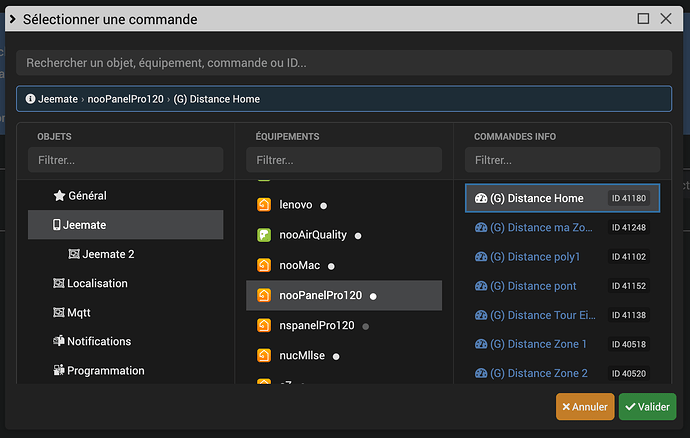Click the ID 41180 badge
This screenshot has width=690, height=438.
click(629, 198)
